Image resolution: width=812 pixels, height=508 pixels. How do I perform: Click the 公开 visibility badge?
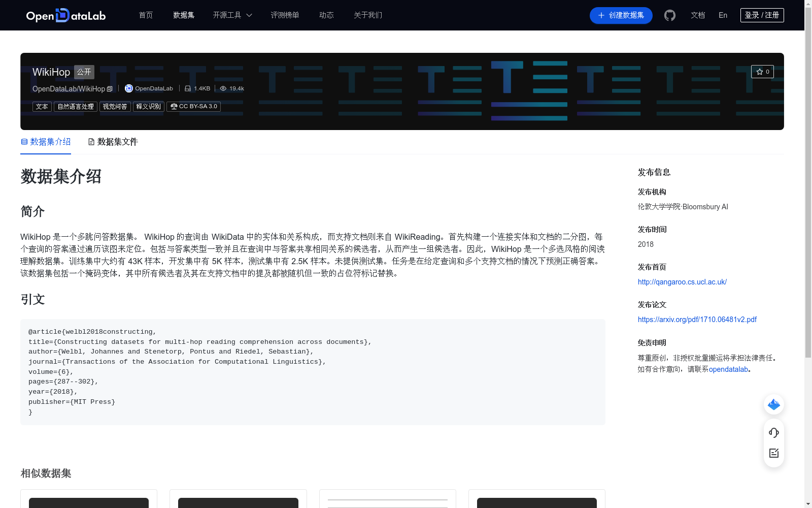(x=84, y=72)
